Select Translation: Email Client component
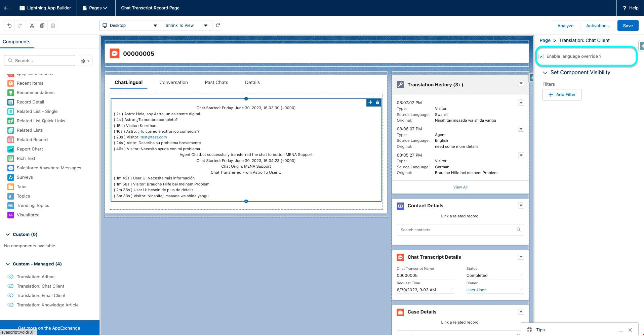The height and width of the screenshot is (335, 644). coord(41,295)
